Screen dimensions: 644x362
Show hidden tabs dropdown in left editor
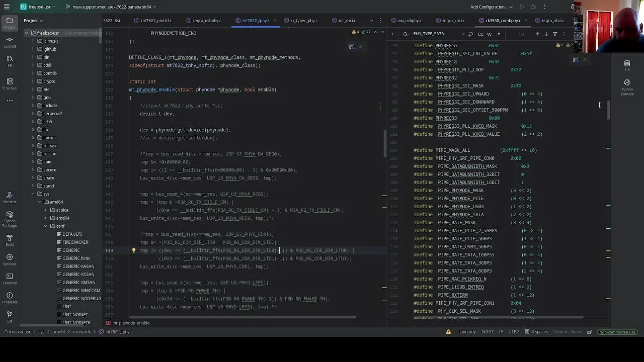click(x=371, y=21)
